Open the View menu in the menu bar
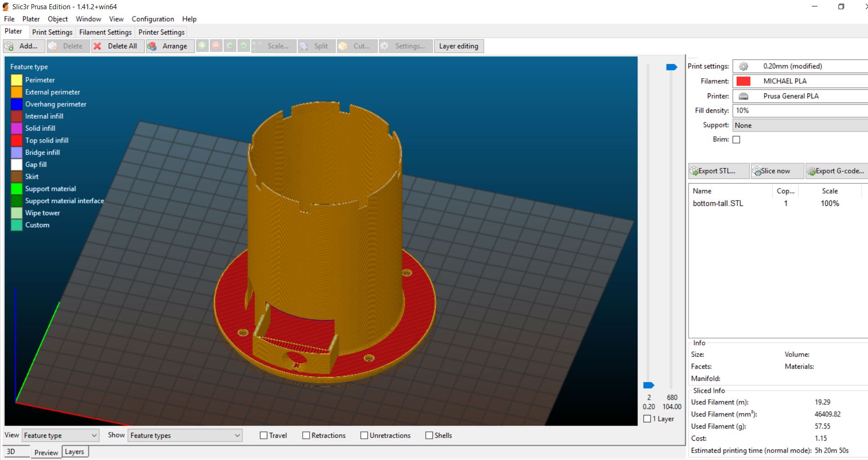 tap(116, 19)
